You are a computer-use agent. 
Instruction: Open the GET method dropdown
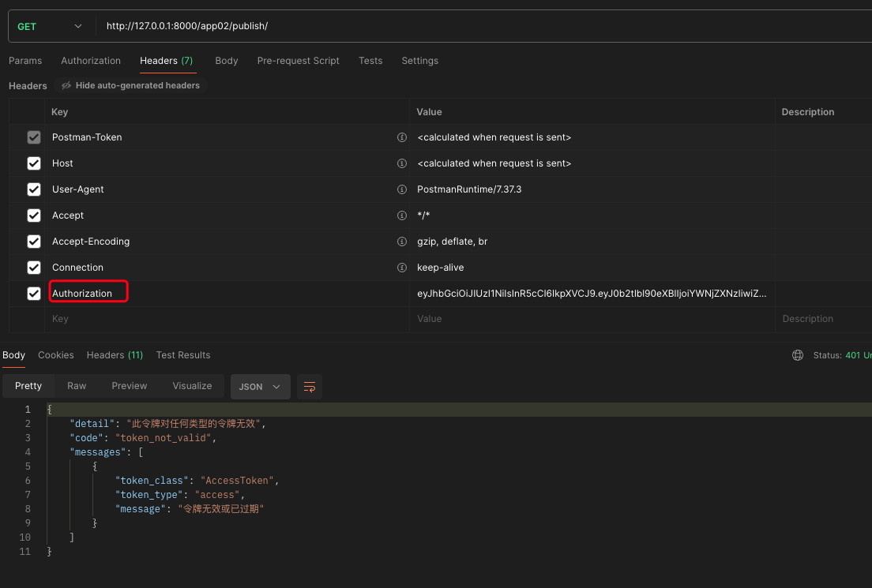point(49,26)
